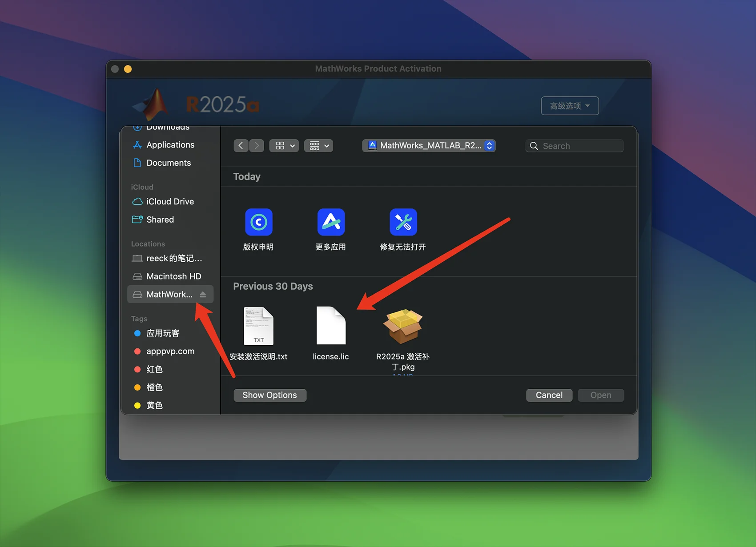Viewport: 756px width, 547px height.
Task: Open the Shared folder in sidebar
Action: [170, 220]
